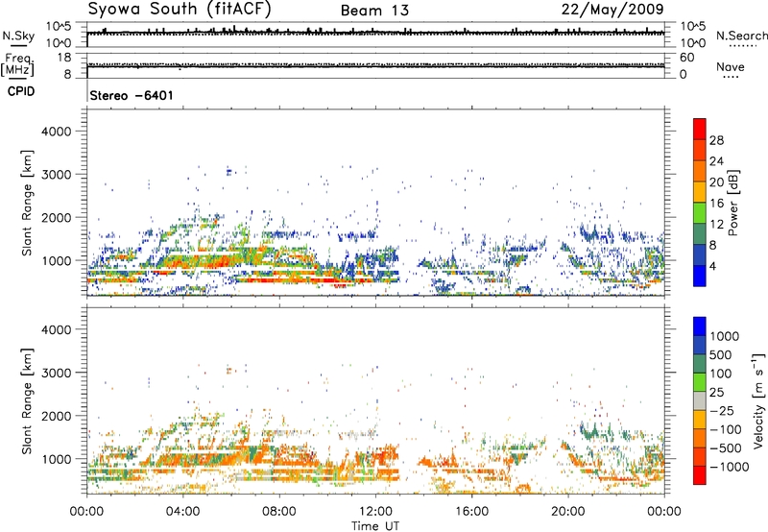Select the '60' Nave tick label
Screen dimensions: 768x532
686,58
